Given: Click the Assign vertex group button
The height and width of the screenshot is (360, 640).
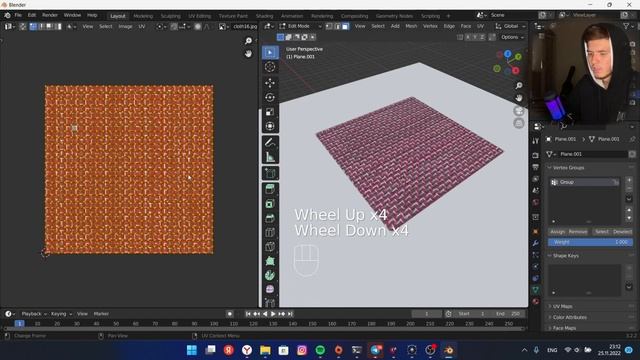Looking at the screenshot, I should coord(557,232).
